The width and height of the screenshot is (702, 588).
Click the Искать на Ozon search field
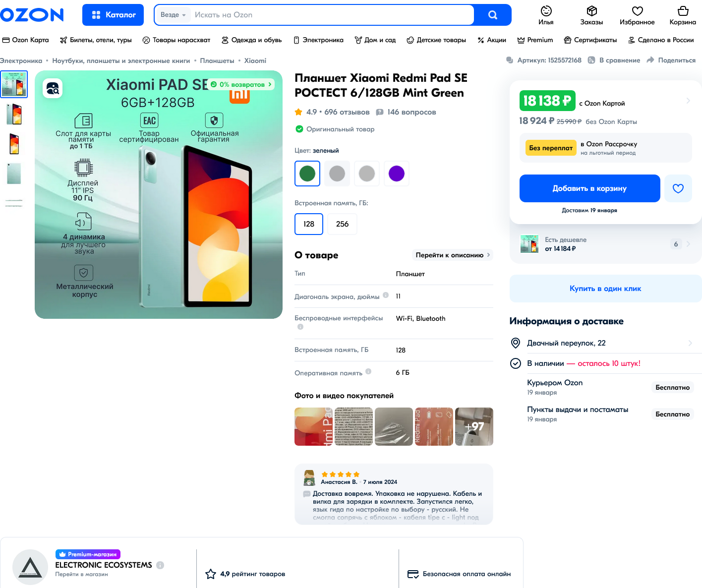(x=332, y=15)
